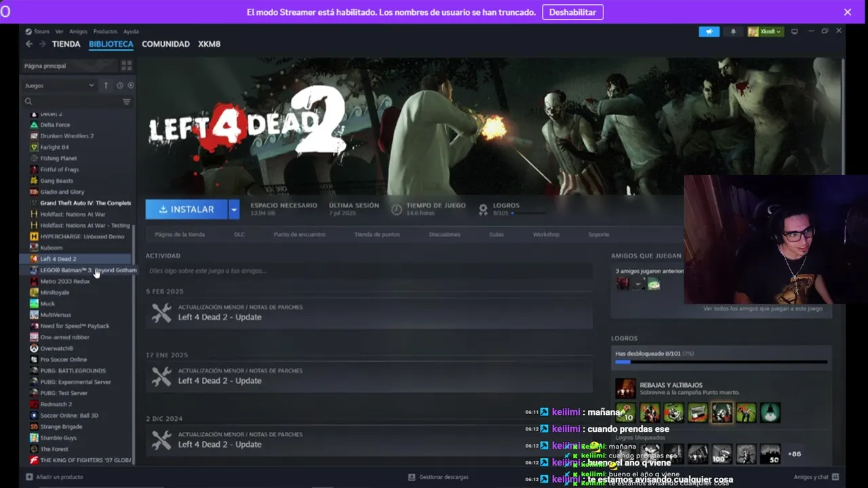The height and width of the screenshot is (488, 868).
Task: Click activity text field about this game
Action: pos(369,271)
